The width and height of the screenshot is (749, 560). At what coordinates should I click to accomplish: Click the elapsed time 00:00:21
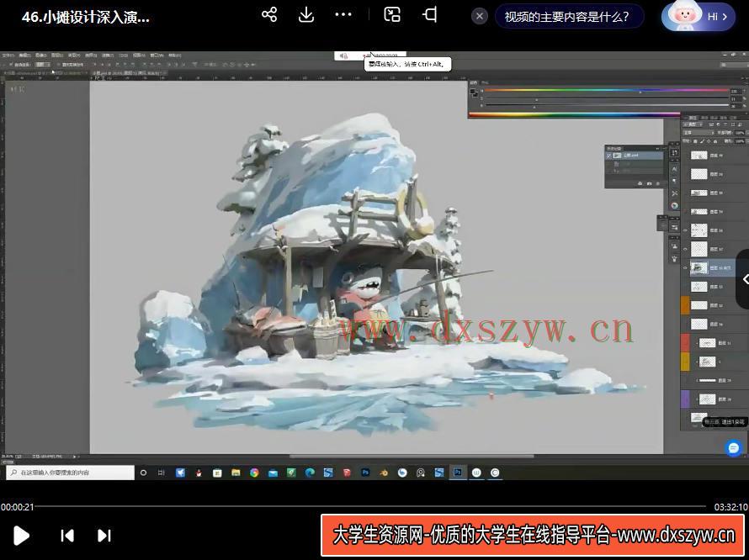coord(17,507)
